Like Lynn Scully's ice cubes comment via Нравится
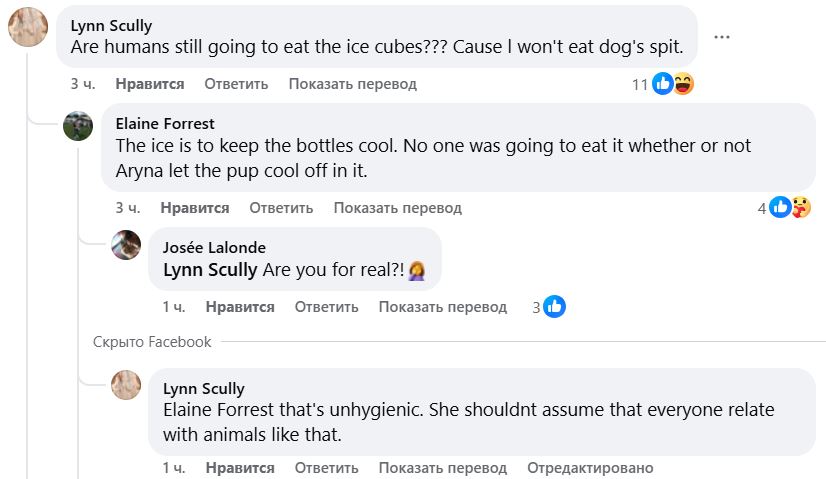The height and width of the screenshot is (479, 826). [150, 84]
